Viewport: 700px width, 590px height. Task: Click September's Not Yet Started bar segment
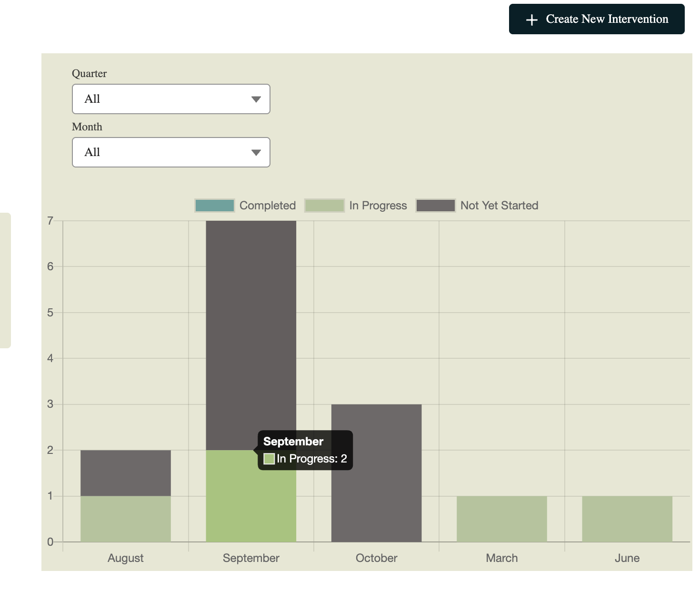251,335
